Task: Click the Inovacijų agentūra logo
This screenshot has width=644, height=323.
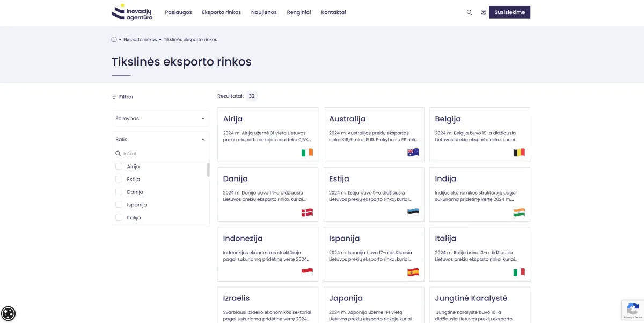Action: click(x=132, y=12)
